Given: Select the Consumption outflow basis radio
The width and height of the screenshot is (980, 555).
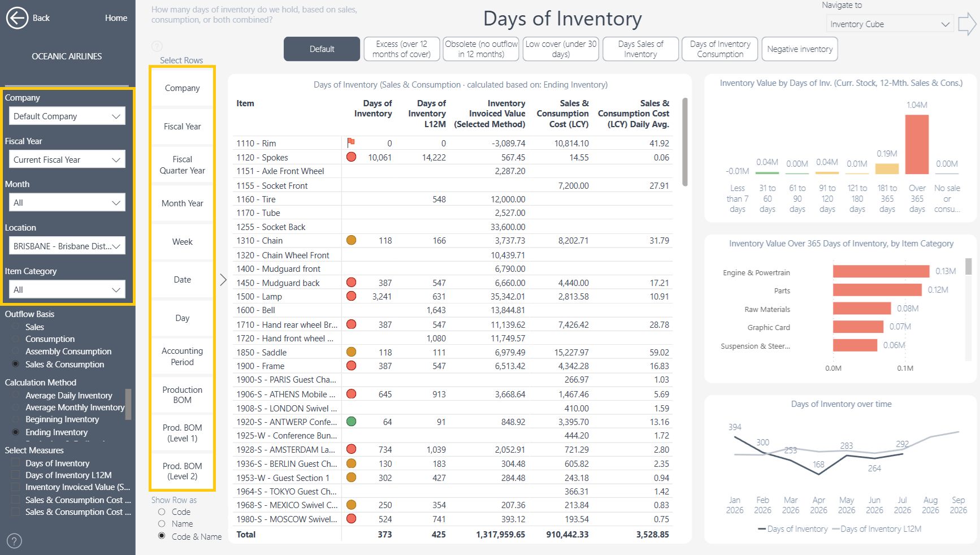Looking at the screenshot, I should click(16, 339).
